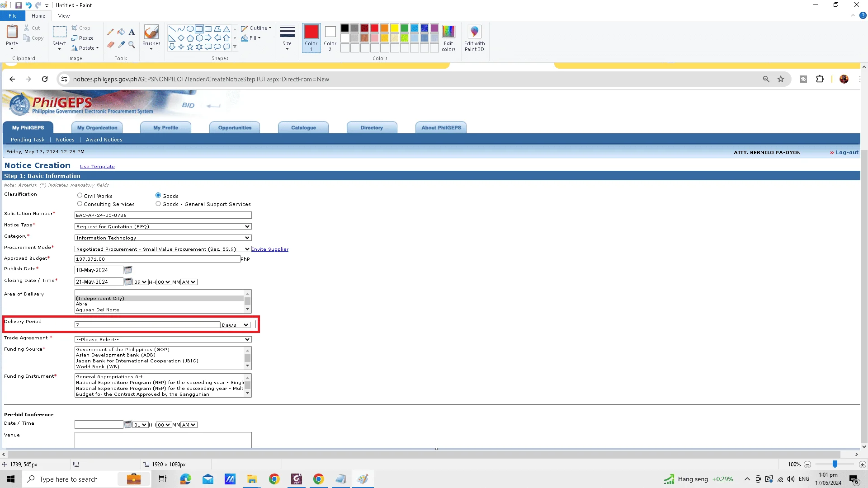Select the Civil Works radio button
This screenshot has width=868, height=488.
coord(80,195)
